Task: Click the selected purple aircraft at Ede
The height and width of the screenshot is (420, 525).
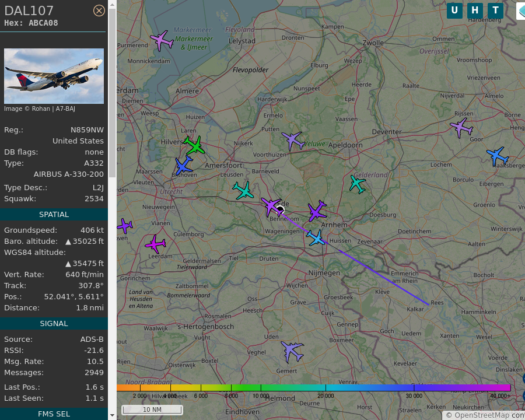Action: [x=271, y=206]
